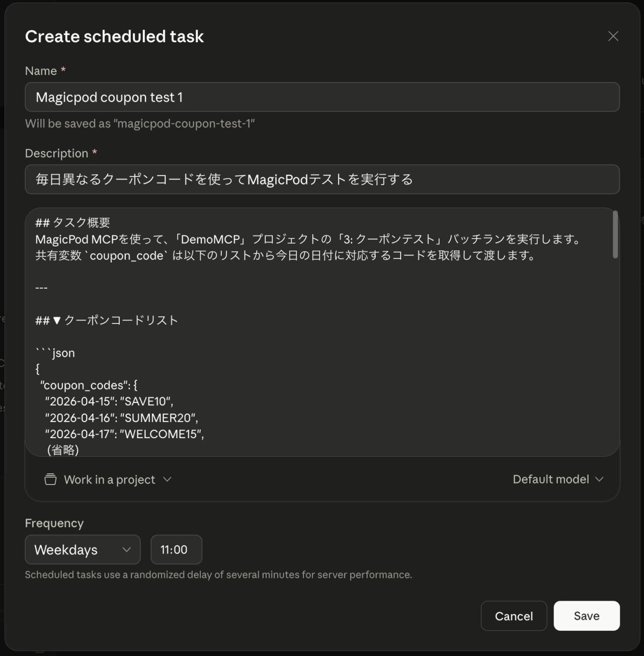The image size is (644, 656).
Task: Cancel creating the scheduled task
Action: click(x=514, y=616)
